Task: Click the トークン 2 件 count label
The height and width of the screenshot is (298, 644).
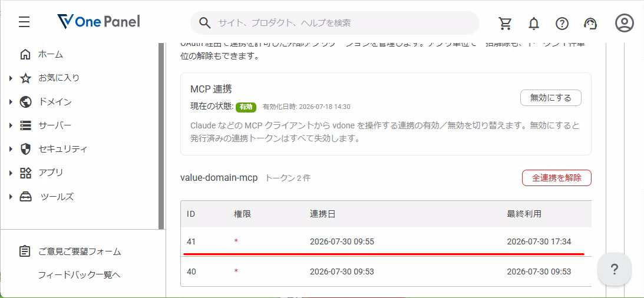Action: click(288, 178)
